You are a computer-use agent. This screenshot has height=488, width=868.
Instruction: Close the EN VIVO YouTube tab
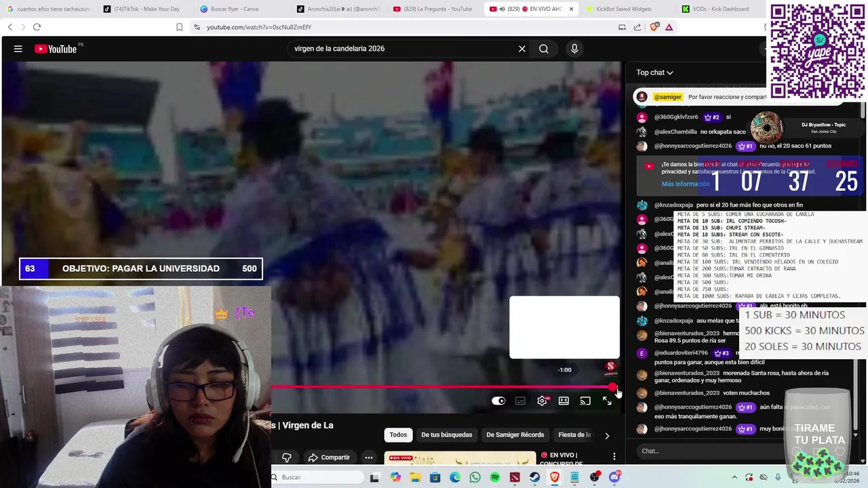[571, 9]
